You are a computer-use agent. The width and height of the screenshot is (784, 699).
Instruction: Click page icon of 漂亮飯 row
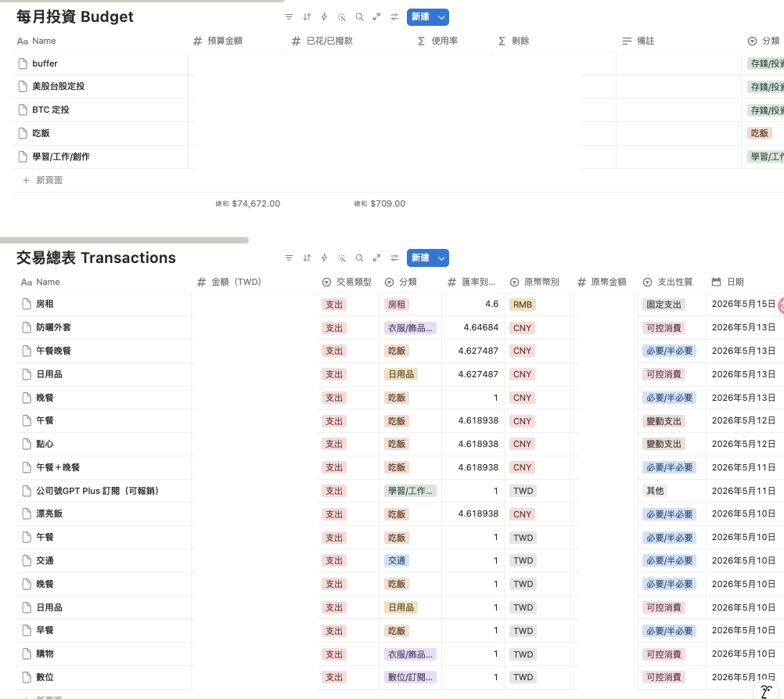(27, 513)
